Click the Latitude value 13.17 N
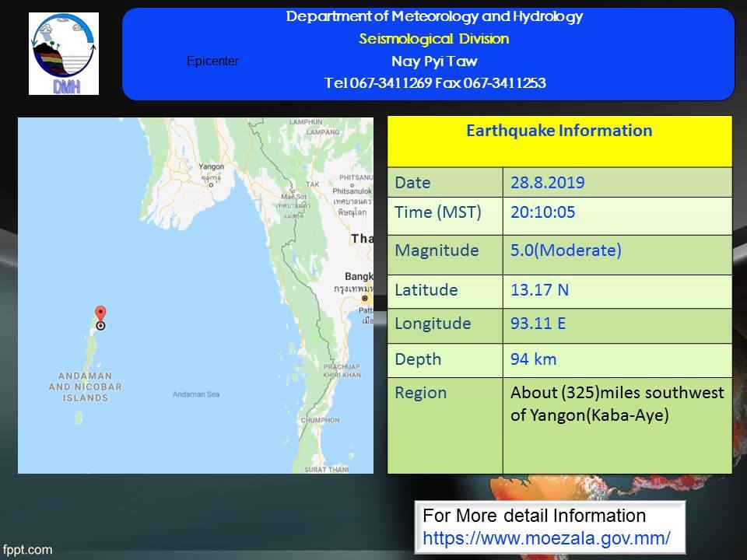This screenshot has width=747, height=560. pos(540,290)
